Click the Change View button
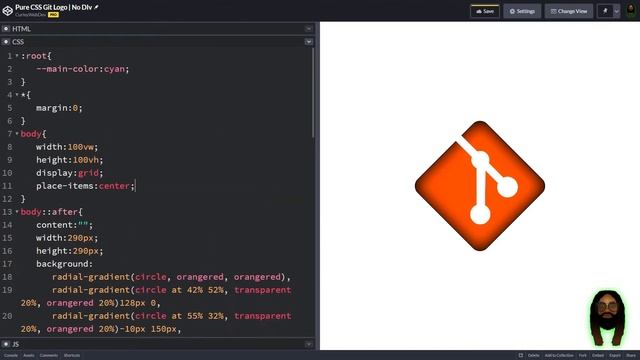 pyautogui.click(x=569, y=11)
